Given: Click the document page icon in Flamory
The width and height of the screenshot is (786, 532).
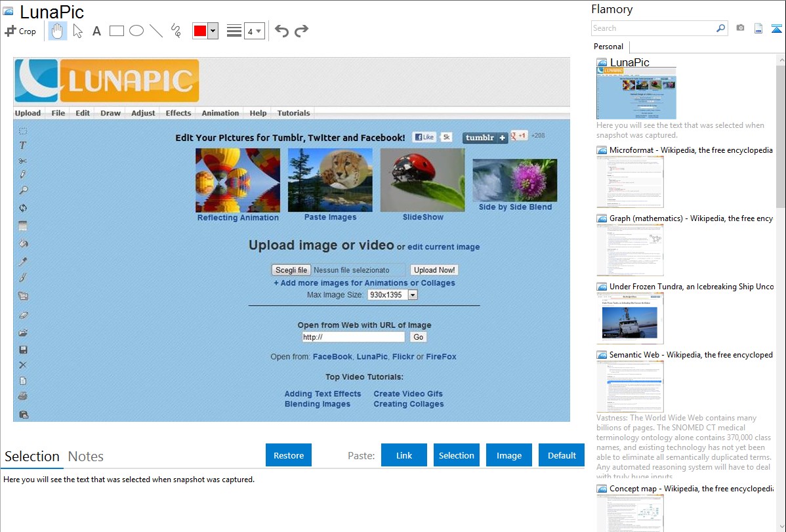Looking at the screenshot, I should tap(758, 28).
